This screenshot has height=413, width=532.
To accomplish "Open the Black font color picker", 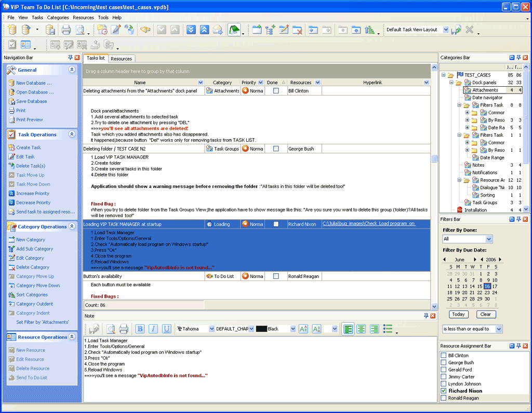I will 293,329.
